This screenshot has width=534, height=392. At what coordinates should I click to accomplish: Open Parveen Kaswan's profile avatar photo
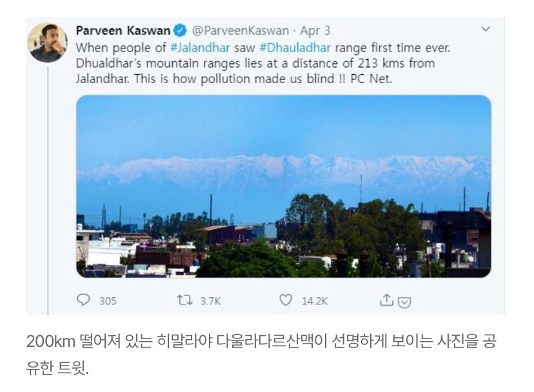(47, 43)
